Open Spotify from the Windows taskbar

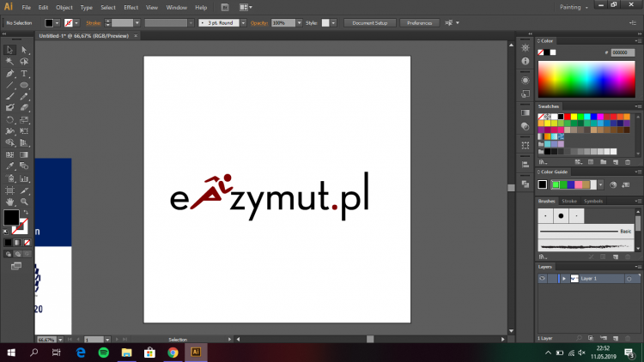click(x=103, y=352)
